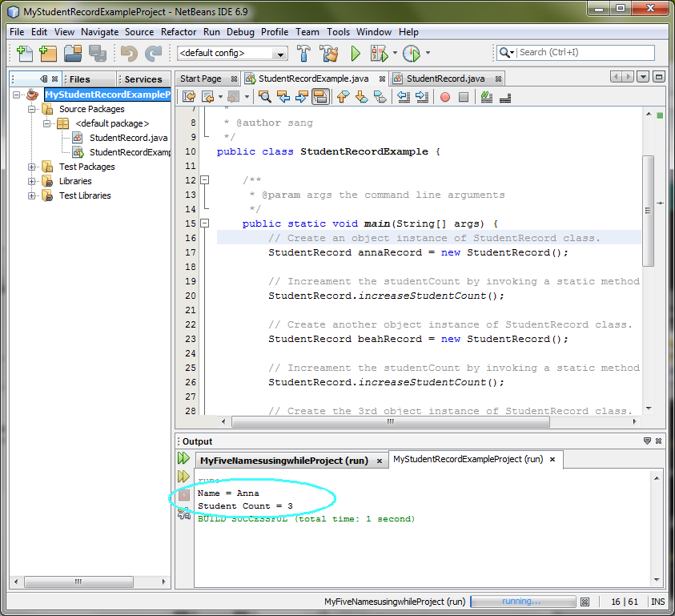Stop the running process in Output
675x616 pixels.
(184, 495)
